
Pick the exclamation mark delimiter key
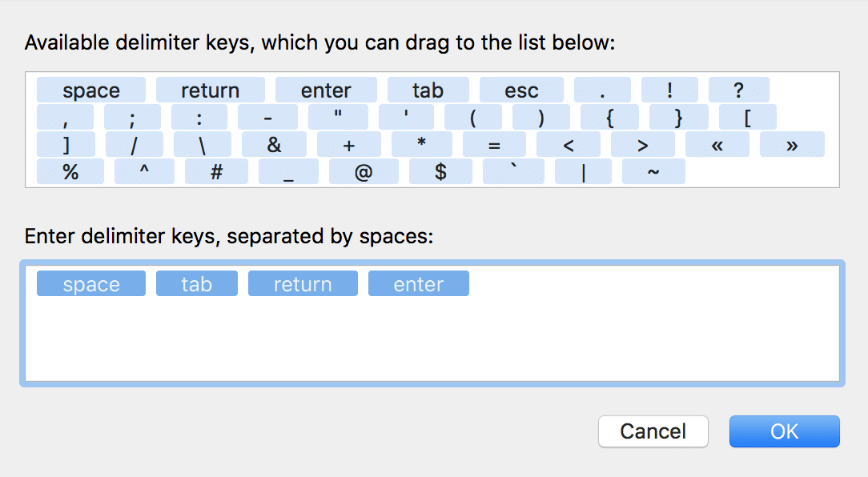coord(669,90)
